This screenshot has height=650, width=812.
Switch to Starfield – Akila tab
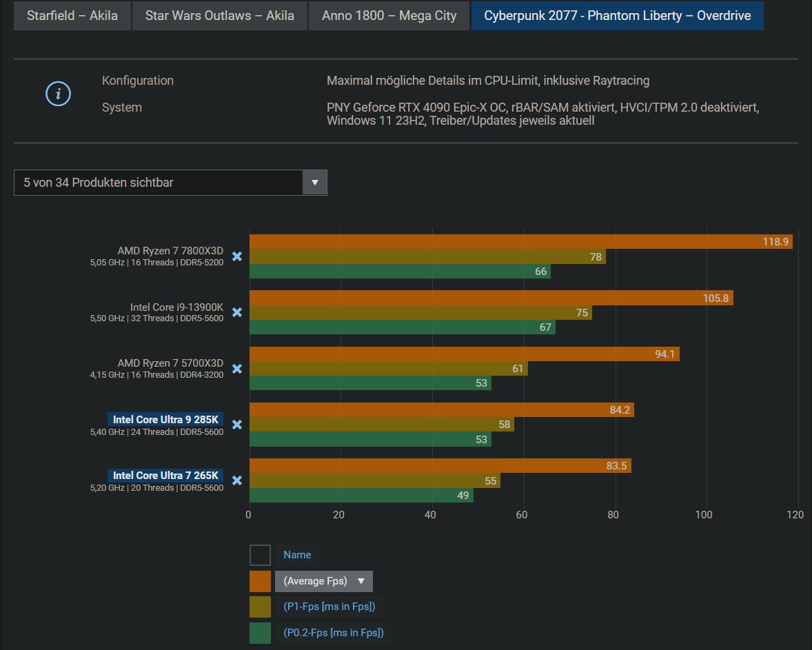(72, 16)
